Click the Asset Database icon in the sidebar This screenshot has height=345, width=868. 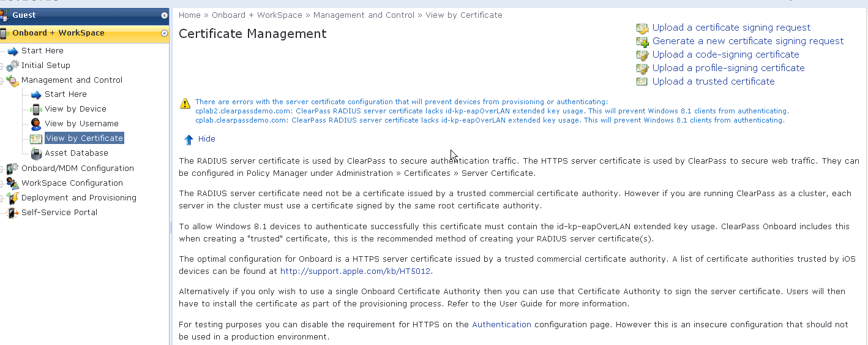click(x=36, y=153)
